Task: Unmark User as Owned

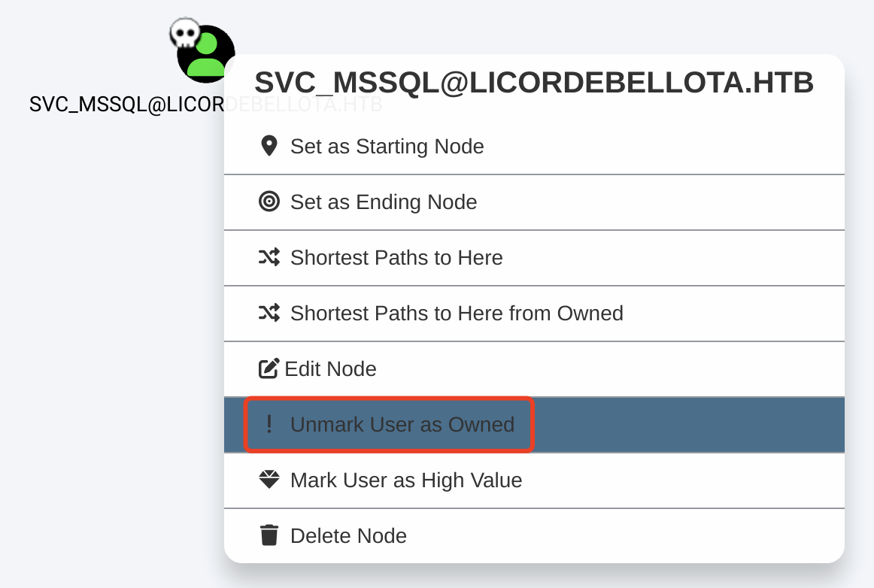Action: pos(402,424)
